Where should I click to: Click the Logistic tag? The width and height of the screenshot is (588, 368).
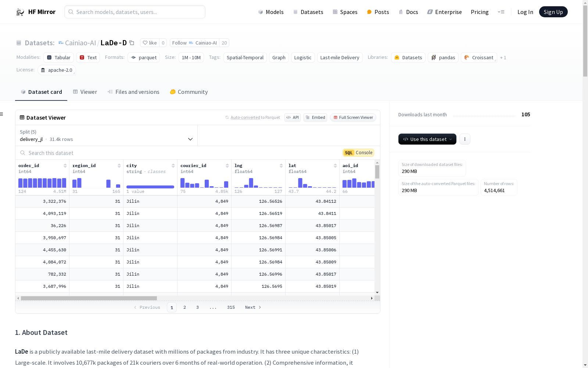(303, 57)
